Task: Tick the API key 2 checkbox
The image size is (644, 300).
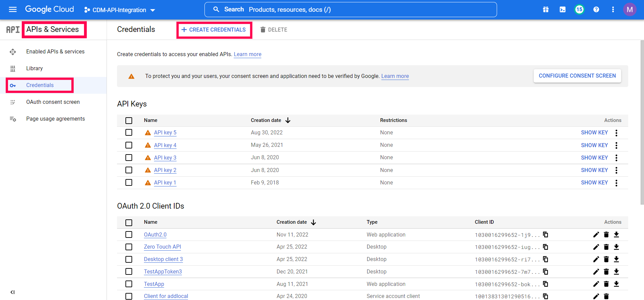Action: point(129,170)
